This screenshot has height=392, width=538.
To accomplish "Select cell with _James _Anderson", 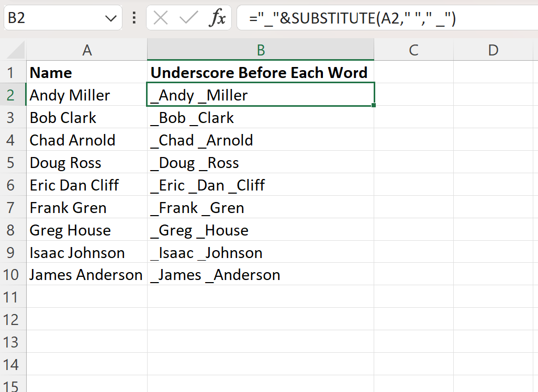I will [261, 275].
